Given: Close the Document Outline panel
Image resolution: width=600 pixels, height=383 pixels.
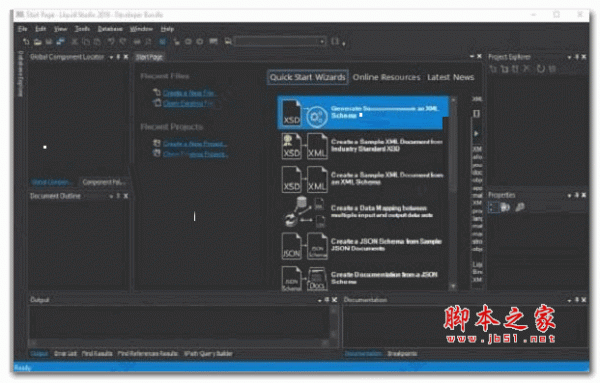Looking at the screenshot, I should click(126, 196).
